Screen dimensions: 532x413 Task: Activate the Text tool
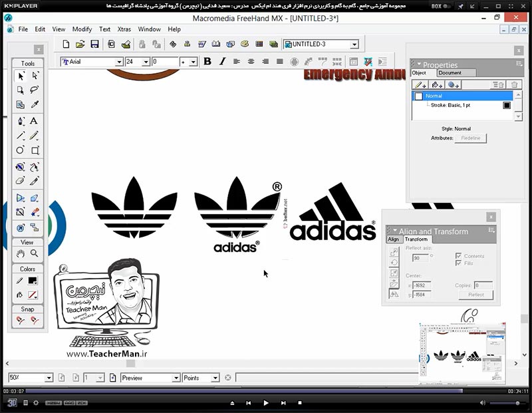tap(34, 121)
